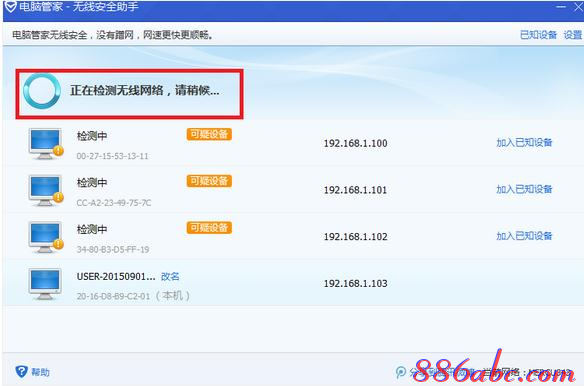Select IP address 192.168.1.102
The height and width of the screenshot is (386, 584).
click(355, 237)
